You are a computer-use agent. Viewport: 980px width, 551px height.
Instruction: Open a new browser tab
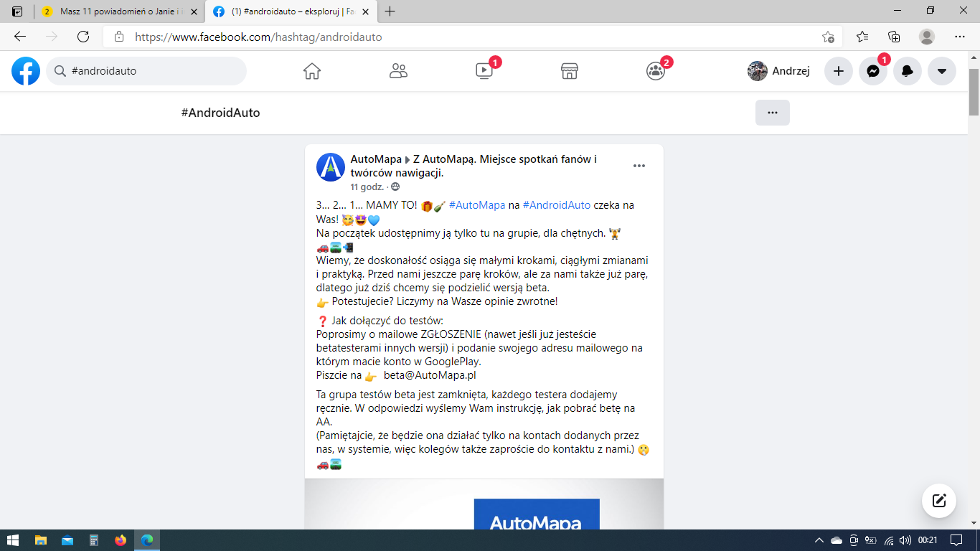pos(390,11)
